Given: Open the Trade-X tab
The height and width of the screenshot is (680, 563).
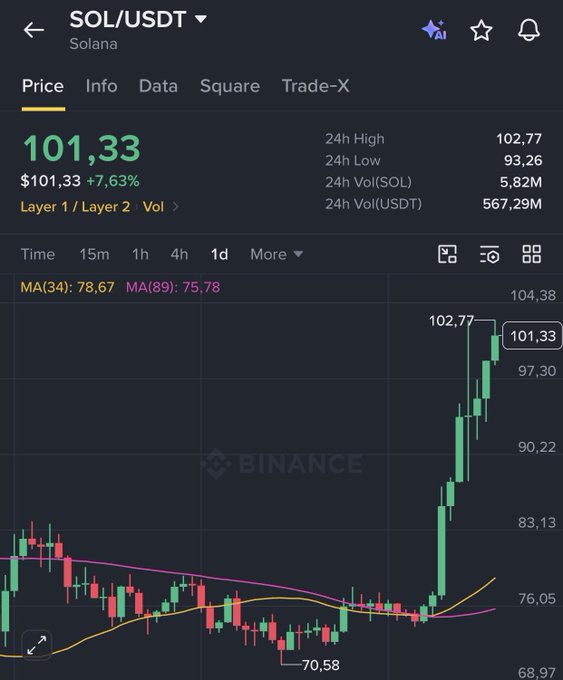Looking at the screenshot, I should (315, 86).
